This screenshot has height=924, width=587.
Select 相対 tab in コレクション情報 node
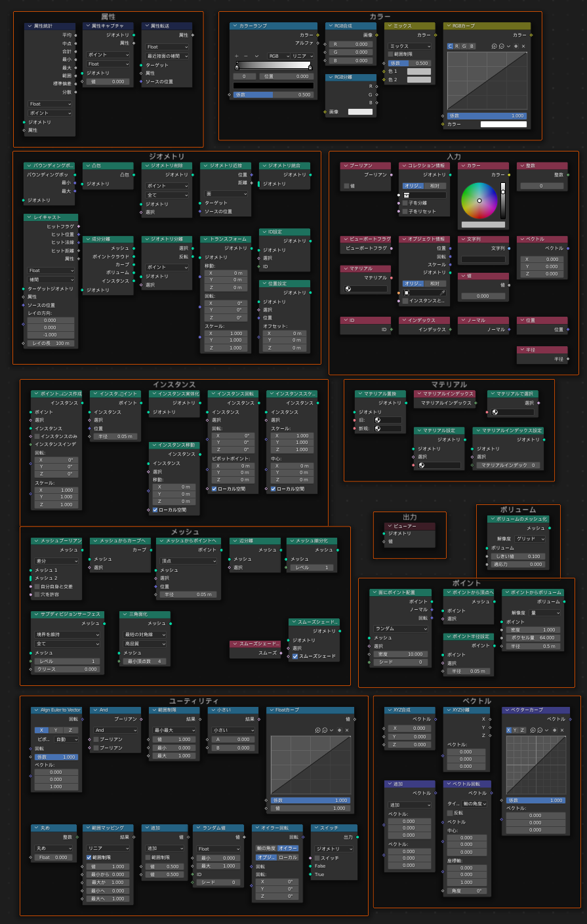pyautogui.click(x=435, y=186)
